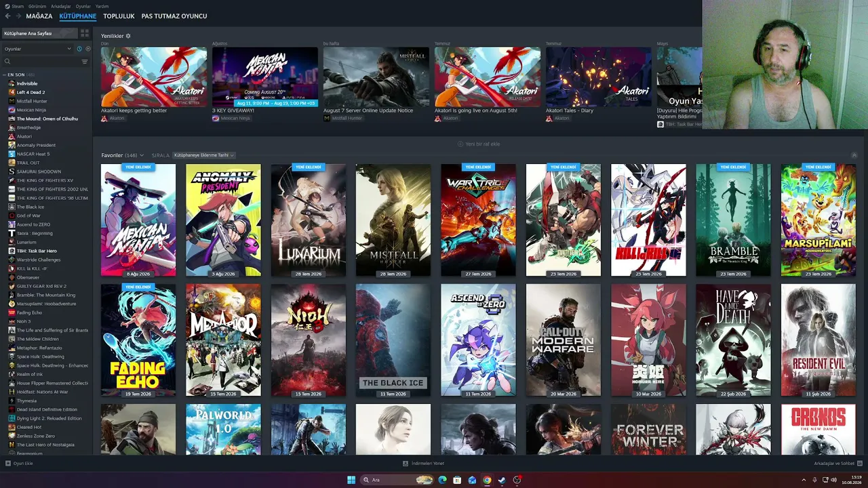Image resolution: width=868 pixels, height=488 pixels.
Task: Open the 3 KEY GIVEAWAY news thumbnail
Action: [x=265, y=77]
